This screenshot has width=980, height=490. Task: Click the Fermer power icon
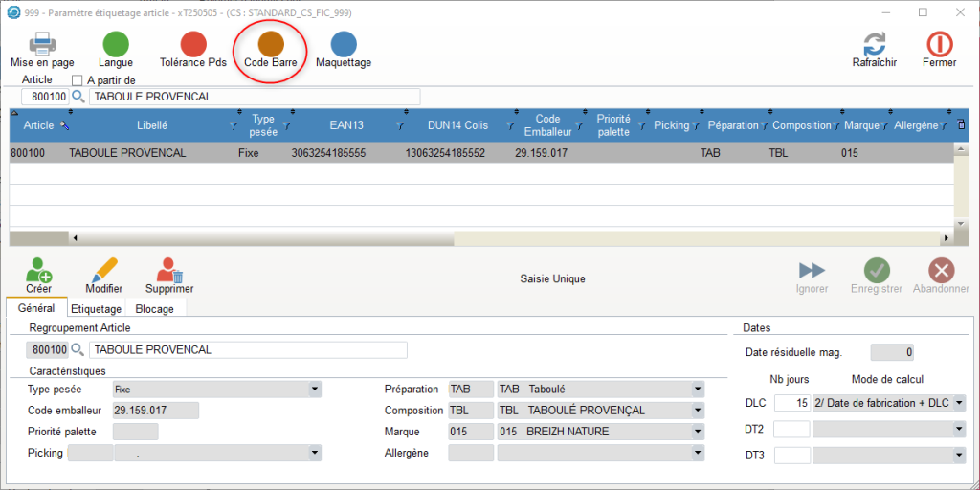pyautogui.click(x=939, y=44)
